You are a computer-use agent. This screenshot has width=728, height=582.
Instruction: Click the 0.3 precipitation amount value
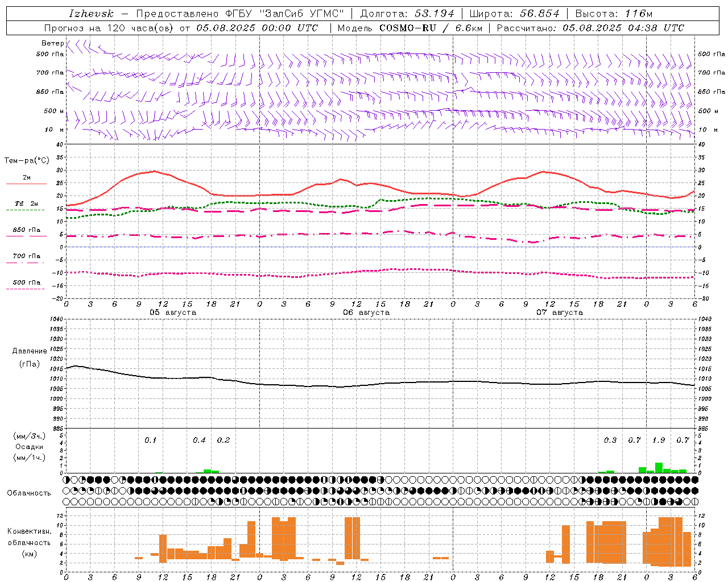click(610, 440)
